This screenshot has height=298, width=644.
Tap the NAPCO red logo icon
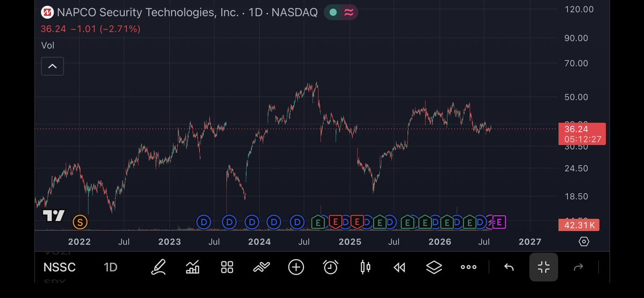click(x=48, y=12)
